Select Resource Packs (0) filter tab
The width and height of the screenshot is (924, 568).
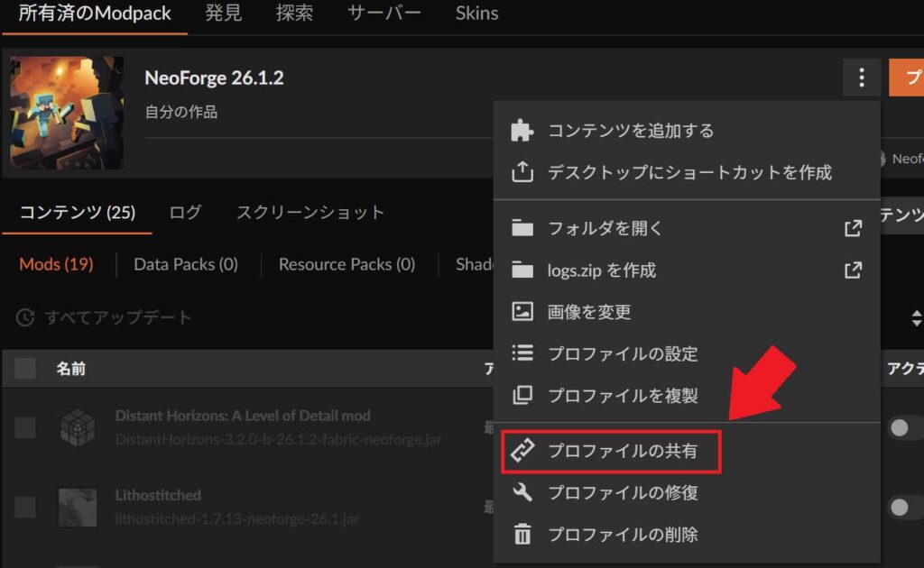tap(346, 264)
